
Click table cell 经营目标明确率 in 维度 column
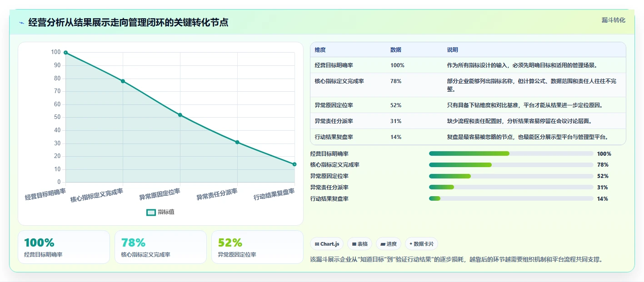334,65
